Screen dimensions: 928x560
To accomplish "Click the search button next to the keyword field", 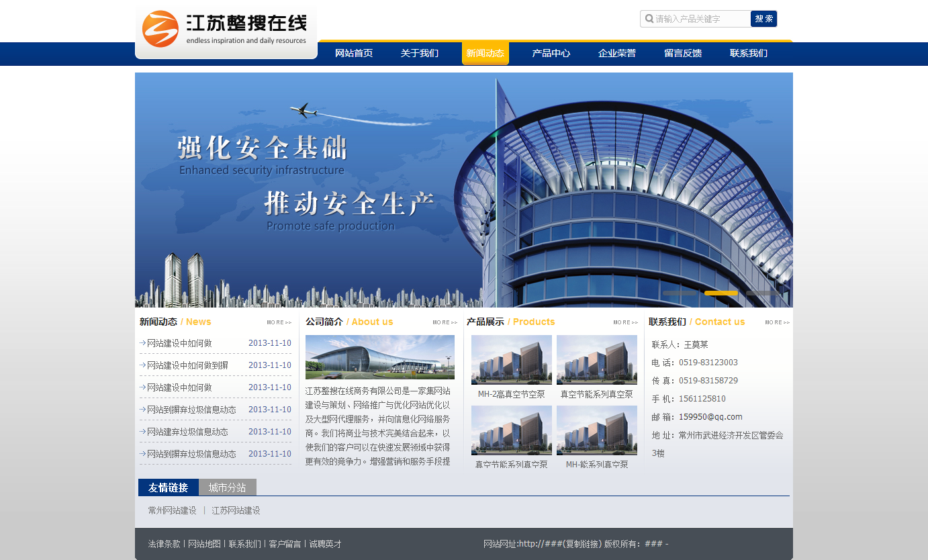I will [763, 19].
